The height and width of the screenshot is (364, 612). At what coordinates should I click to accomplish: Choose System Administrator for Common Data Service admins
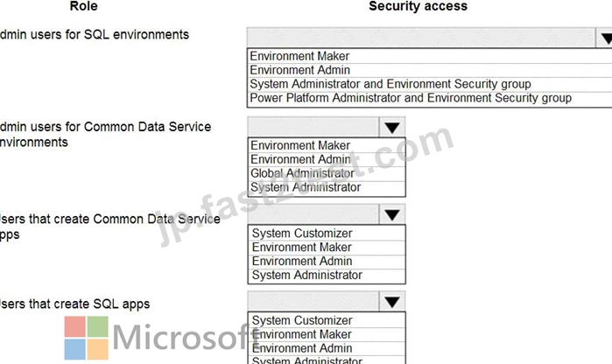pyautogui.click(x=327, y=187)
